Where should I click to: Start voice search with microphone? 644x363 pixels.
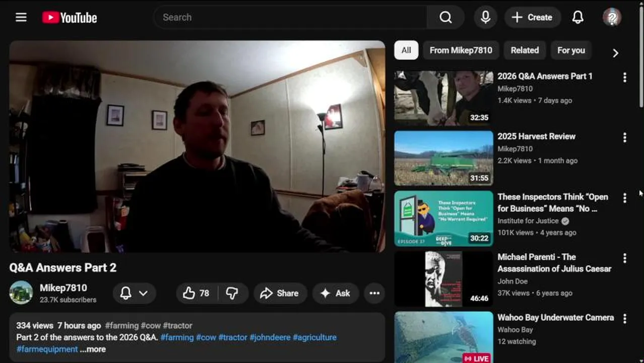(485, 17)
